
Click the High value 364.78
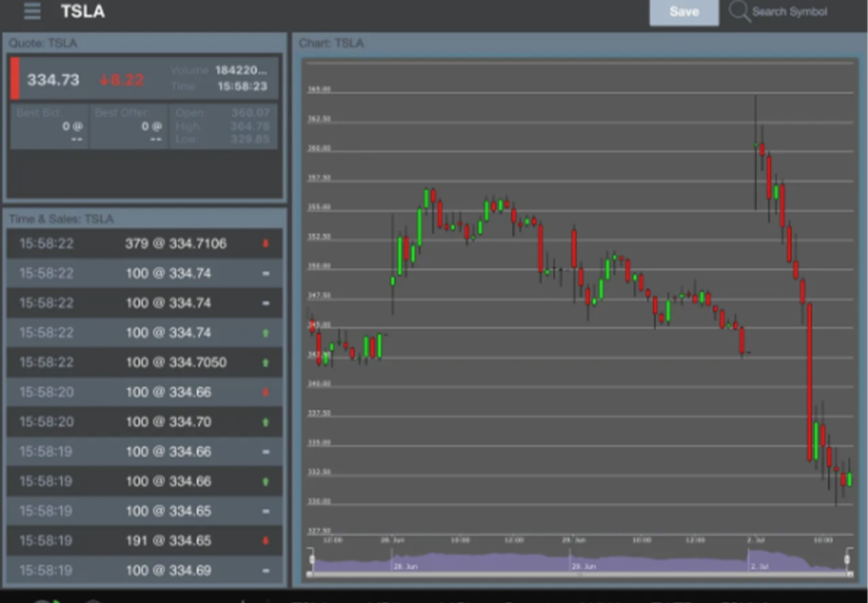pos(251,126)
